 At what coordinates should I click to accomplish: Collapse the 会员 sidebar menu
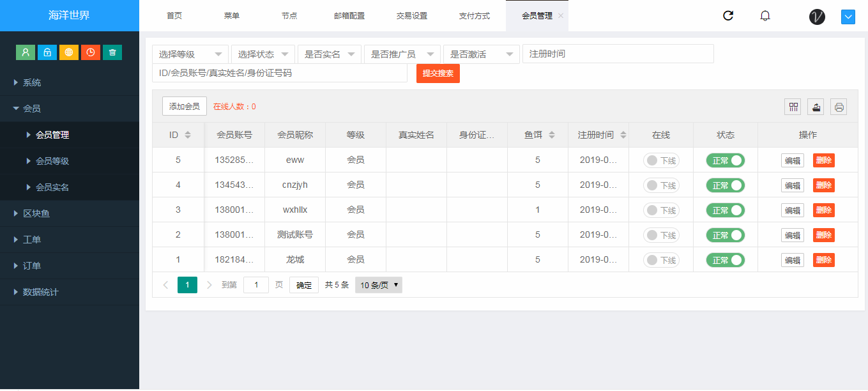70,109
